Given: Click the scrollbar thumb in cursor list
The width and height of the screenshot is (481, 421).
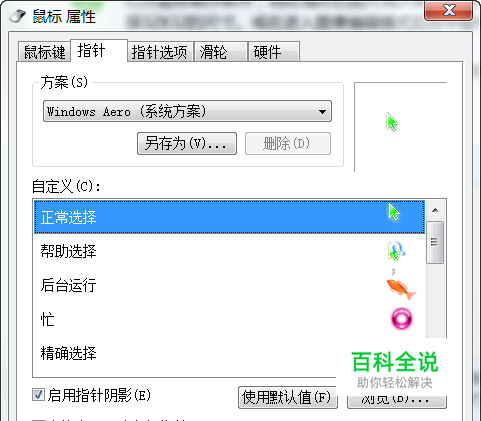Looking at the screenshot, I should 435,242.
